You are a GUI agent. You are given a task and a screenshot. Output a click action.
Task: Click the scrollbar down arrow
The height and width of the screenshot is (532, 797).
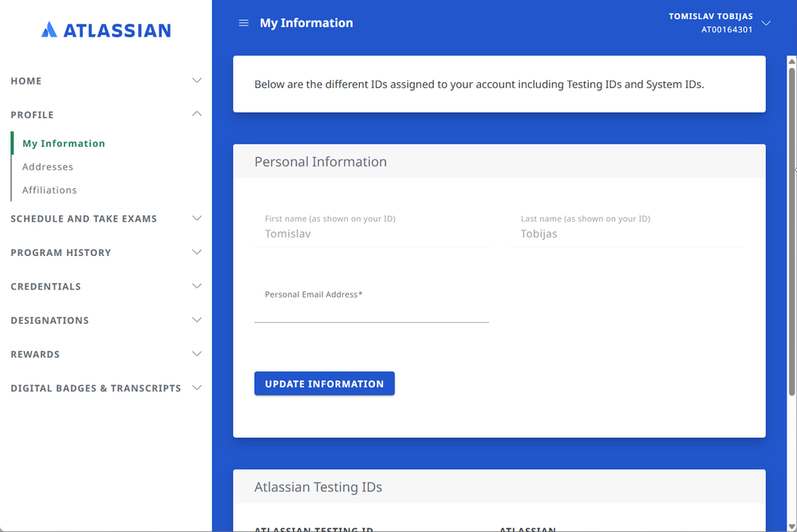[792, 526]
